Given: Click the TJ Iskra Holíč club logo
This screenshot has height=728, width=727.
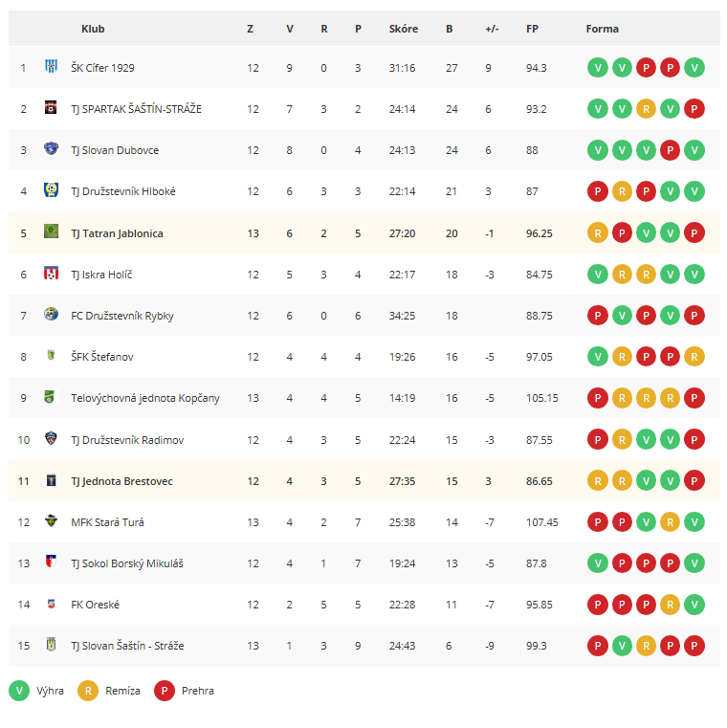Looking at the screenshot, I should (x=51, y=273).
